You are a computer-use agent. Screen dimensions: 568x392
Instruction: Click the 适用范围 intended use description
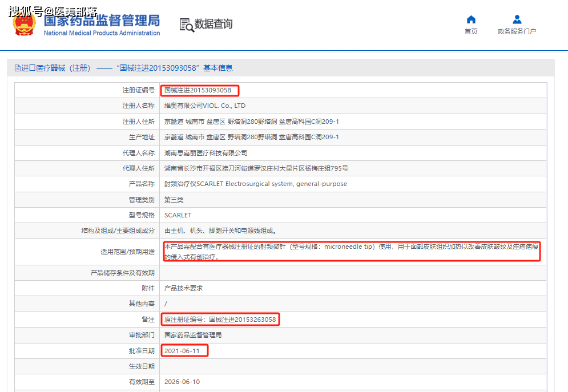tap(352, 252)
